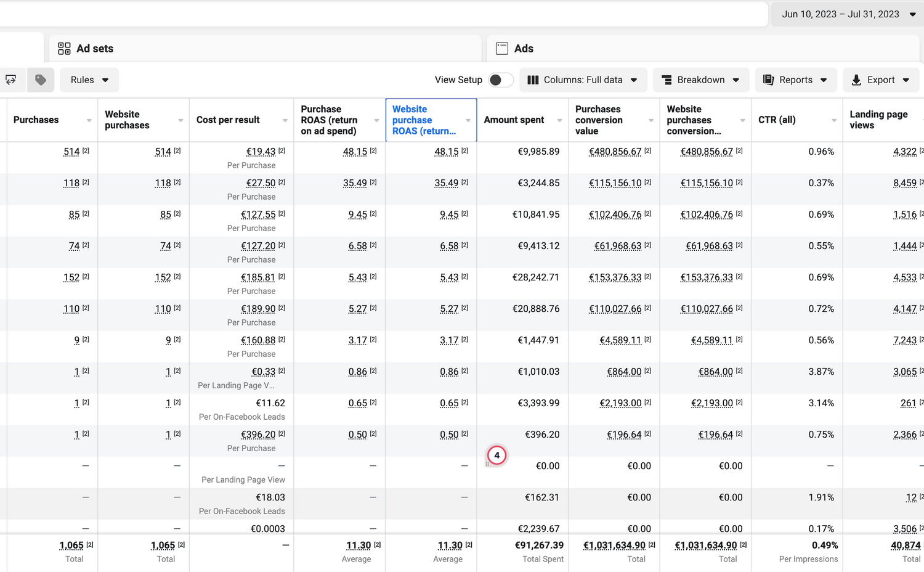Click the Ads panel icon
This screenshot has width=924, height=572.
click(x=502, y=49)
